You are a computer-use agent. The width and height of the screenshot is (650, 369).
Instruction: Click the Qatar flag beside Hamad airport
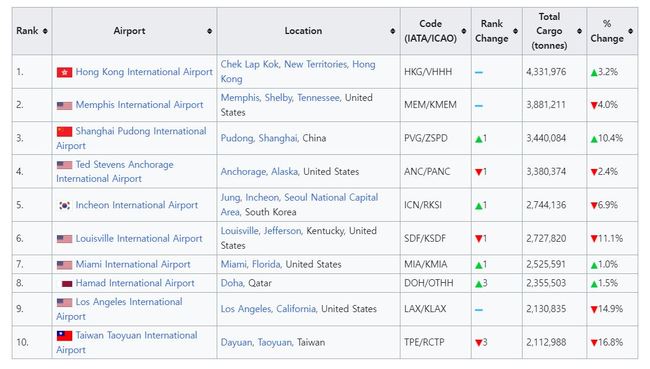pos(67,284)
